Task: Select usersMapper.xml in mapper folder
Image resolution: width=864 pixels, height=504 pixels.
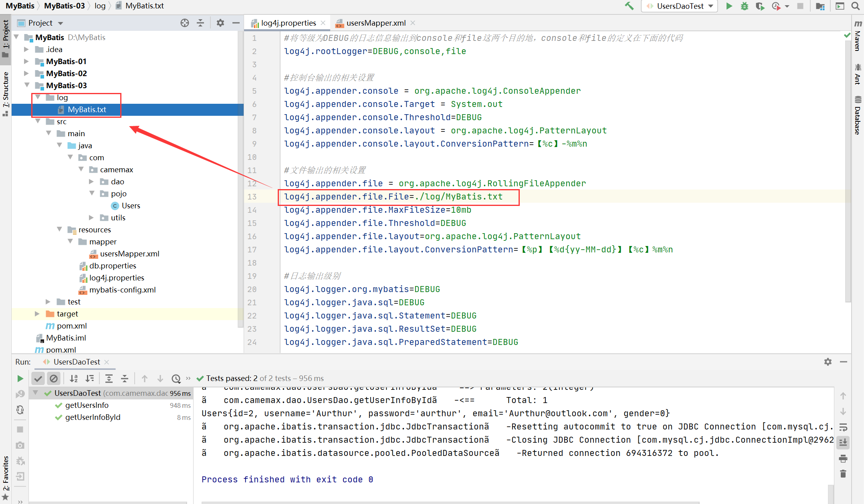Action: click(x=129, y=254)
